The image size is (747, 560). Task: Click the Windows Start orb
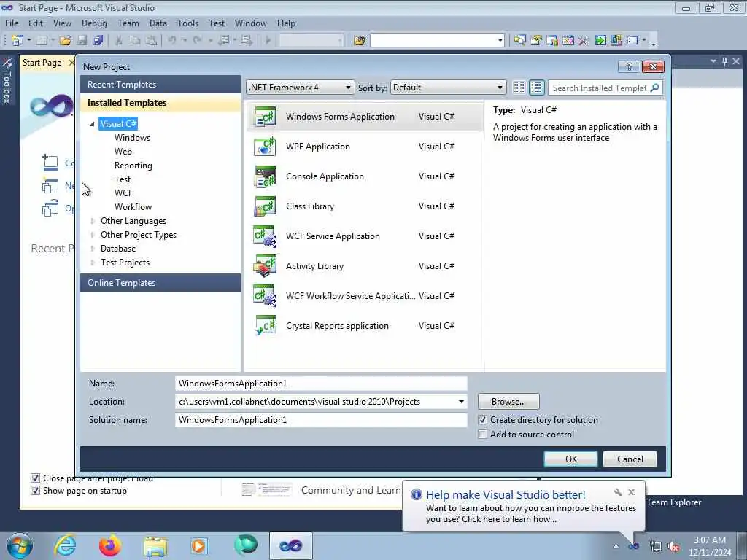(x=20, y=545)
